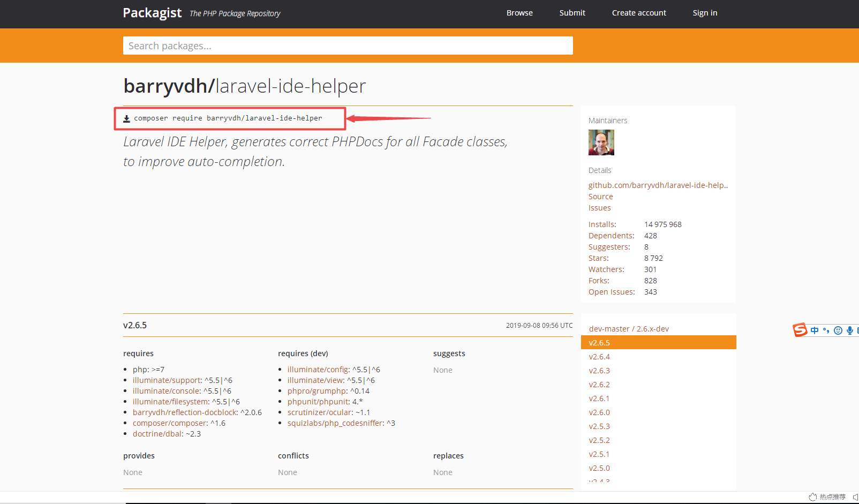Screen dimensions: 859x504
Task: Open illuminate/support requirement link
Action: 167,380
